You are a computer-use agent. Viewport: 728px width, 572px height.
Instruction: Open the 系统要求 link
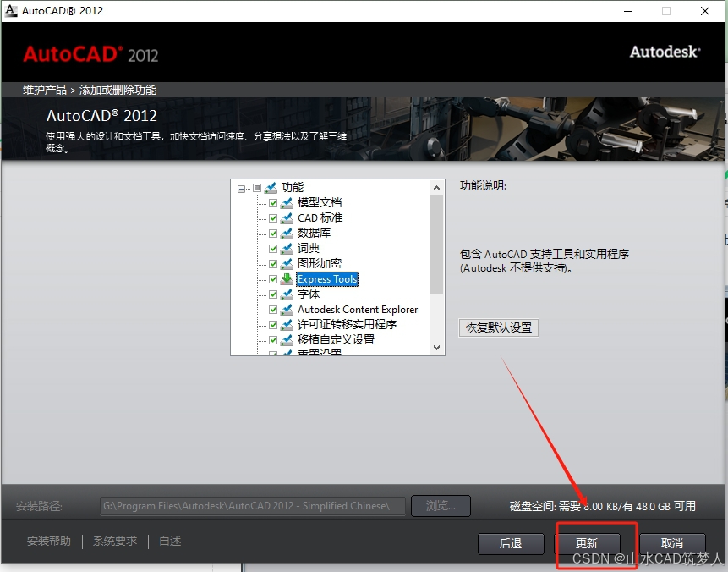coord(115,542)
